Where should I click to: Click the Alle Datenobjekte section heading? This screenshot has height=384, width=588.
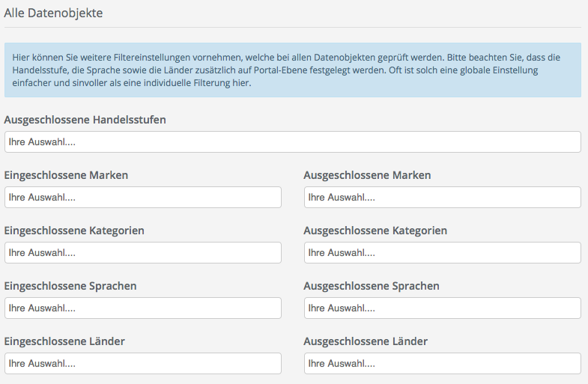tap(54, 13)
